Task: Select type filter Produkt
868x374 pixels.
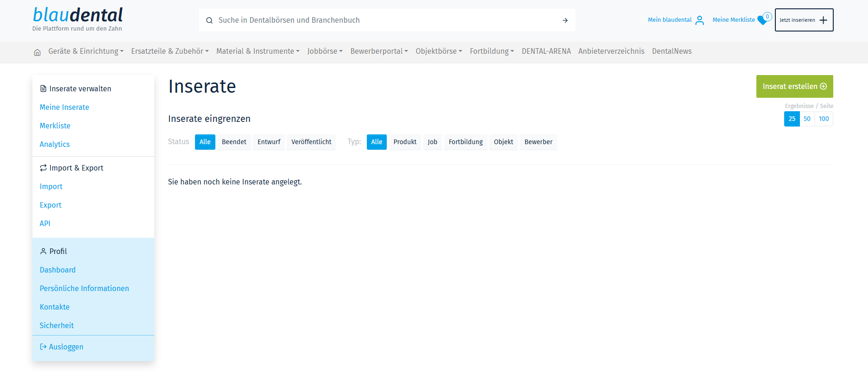Action: [x=405, y=142]
